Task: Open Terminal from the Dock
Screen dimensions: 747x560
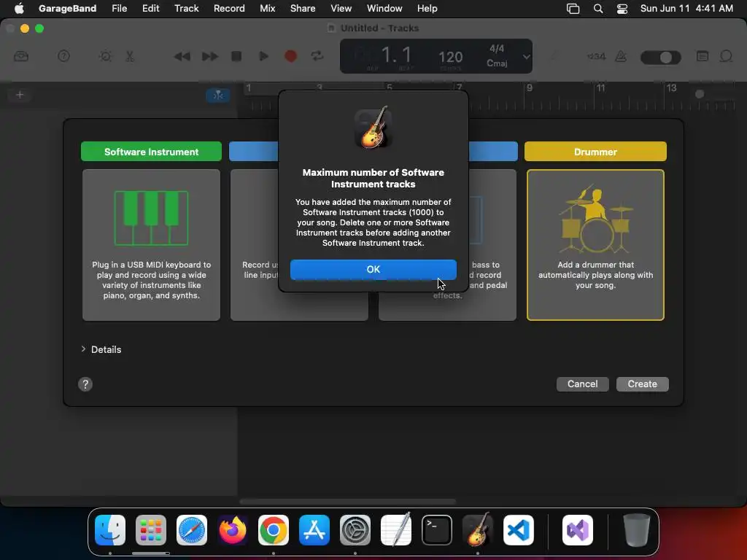Action: tap(437, 530)
